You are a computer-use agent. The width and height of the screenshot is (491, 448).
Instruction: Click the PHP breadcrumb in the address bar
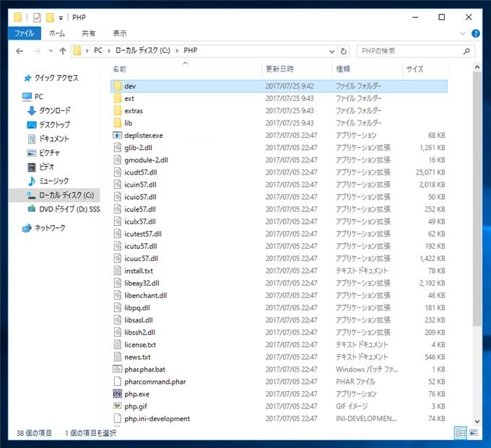[x=191, y=50]
